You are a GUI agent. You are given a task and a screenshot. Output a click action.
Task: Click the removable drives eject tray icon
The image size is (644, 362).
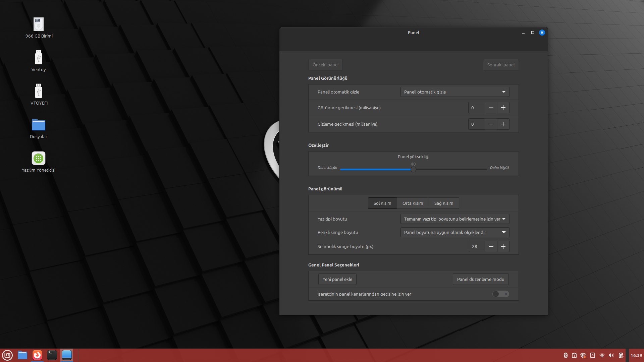point(593,355)
